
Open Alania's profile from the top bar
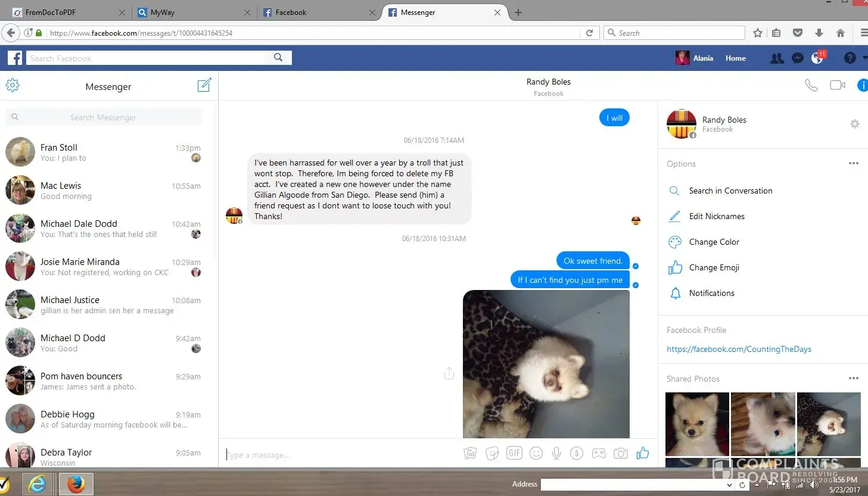[x=695, y=58]
